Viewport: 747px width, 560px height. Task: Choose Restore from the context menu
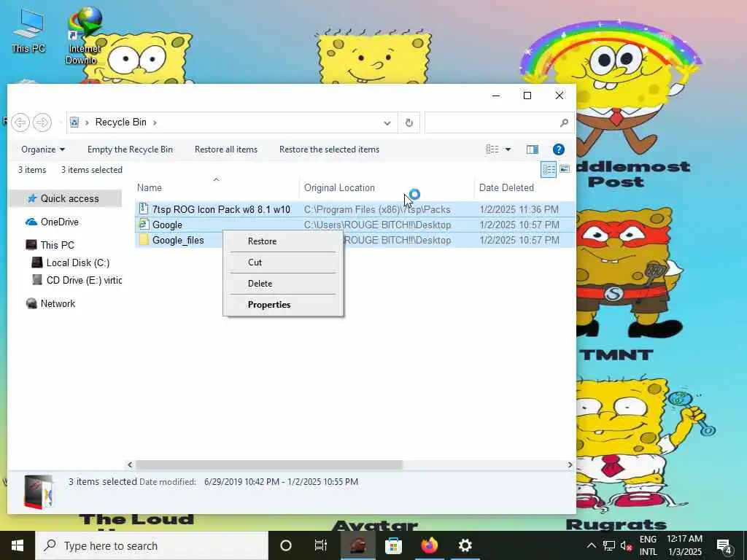pos(283,241)
